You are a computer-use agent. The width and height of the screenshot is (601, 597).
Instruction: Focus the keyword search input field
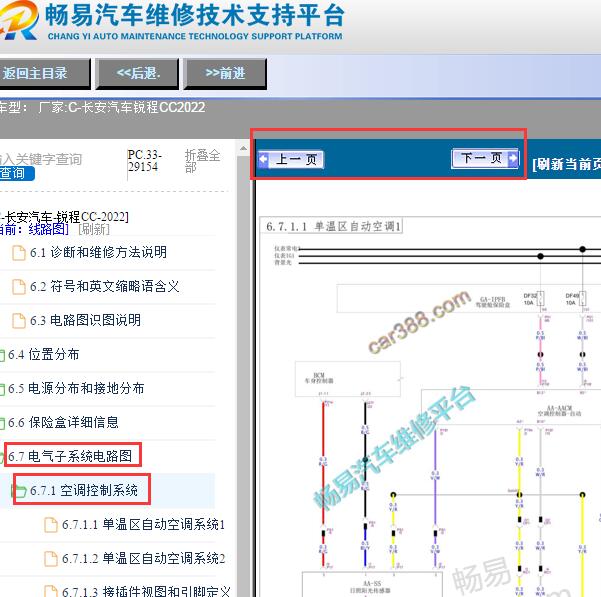41,159
